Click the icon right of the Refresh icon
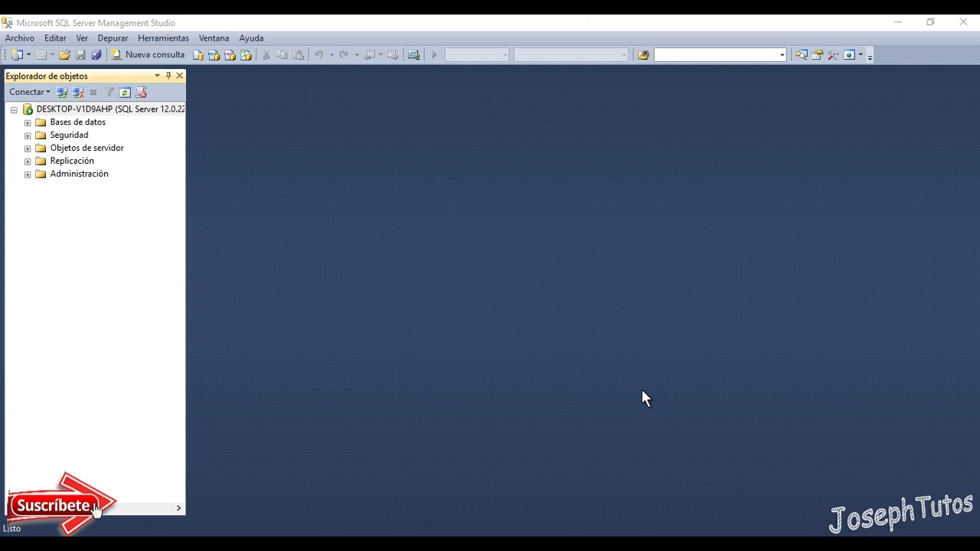Viewport: 980px width, 551px height. coord(141,93)
